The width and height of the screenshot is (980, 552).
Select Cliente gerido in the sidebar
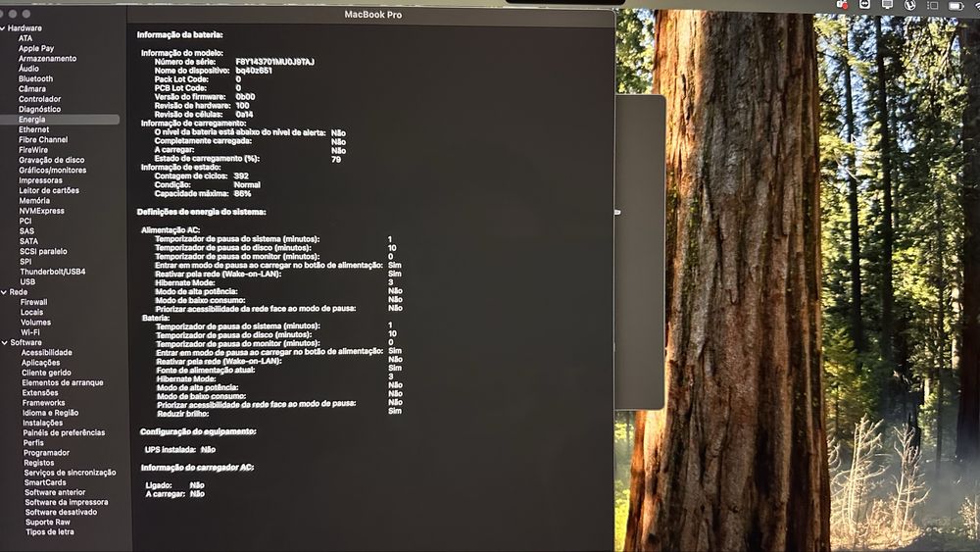[46, 373]
